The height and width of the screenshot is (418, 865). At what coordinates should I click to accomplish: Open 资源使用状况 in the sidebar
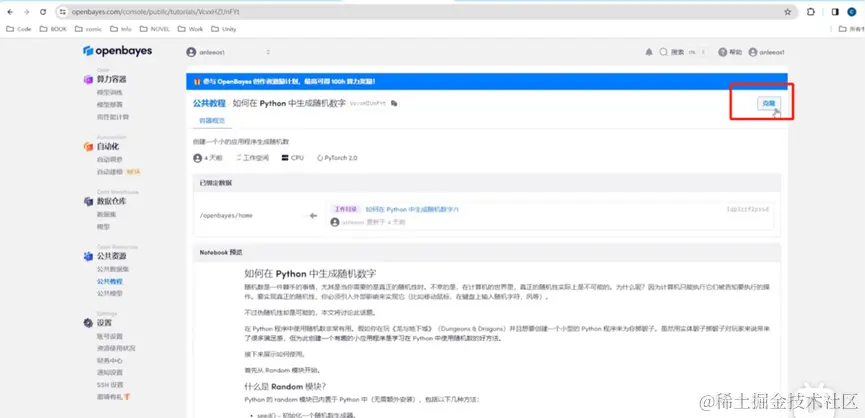pos(116,349)
